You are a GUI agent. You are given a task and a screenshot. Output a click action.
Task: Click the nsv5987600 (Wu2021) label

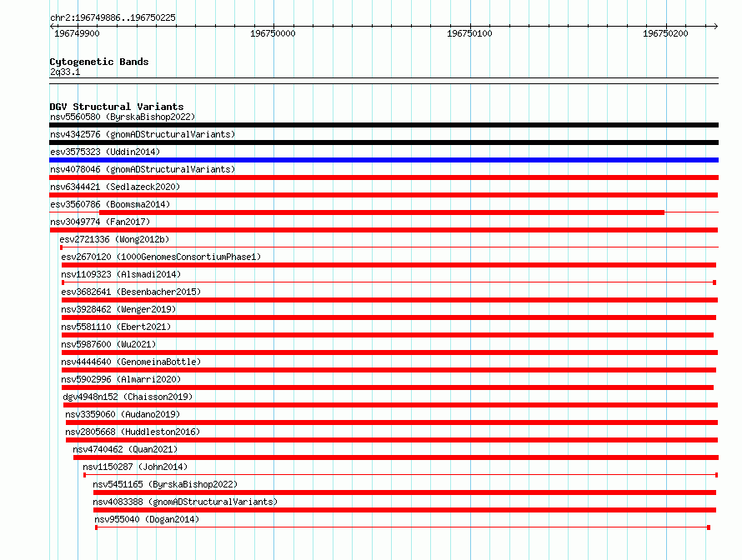[108, 344]
